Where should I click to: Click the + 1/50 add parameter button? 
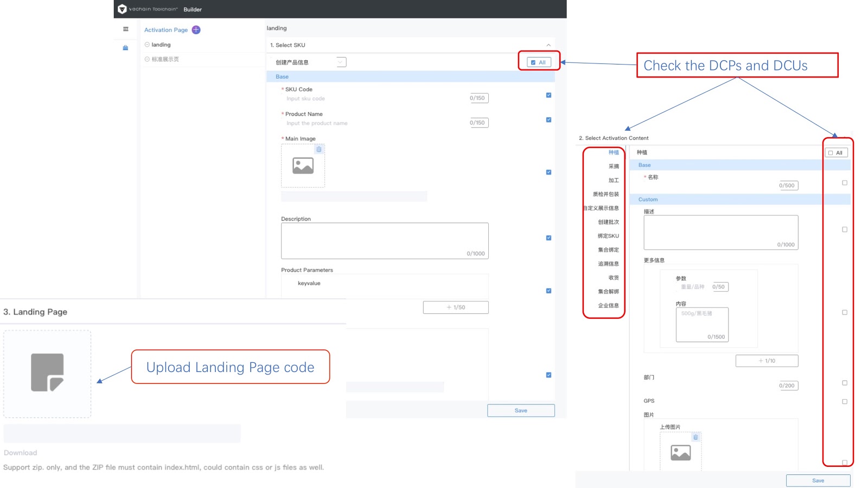(456, 307)
